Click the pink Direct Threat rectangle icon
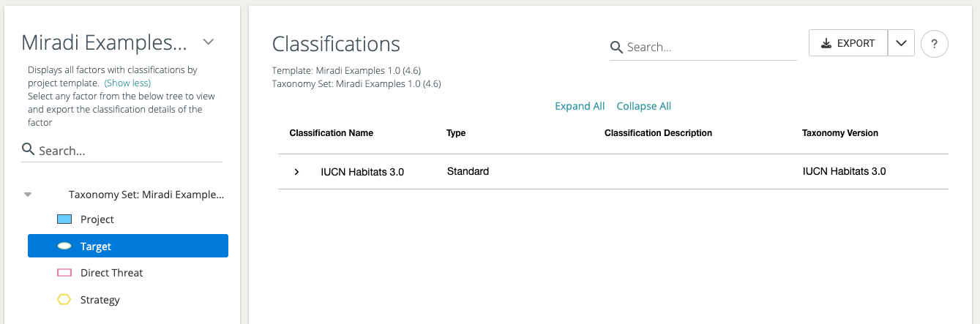The image size is (980, 324). (x=64, y=273)
